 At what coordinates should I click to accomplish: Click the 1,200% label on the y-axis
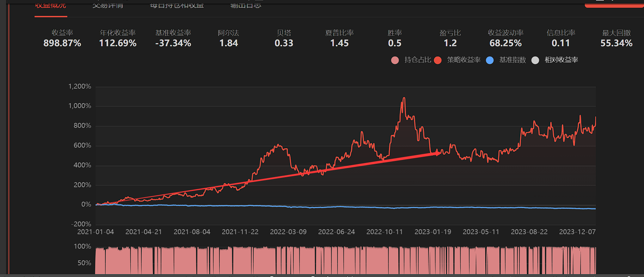pos(80,86)
